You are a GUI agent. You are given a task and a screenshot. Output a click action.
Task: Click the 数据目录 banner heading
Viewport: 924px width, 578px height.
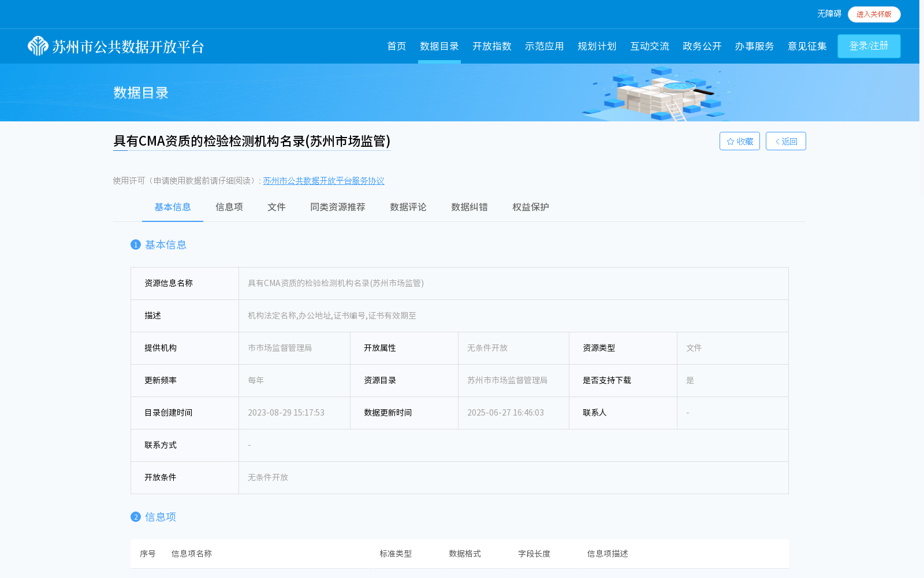click(x=141, y=92)
